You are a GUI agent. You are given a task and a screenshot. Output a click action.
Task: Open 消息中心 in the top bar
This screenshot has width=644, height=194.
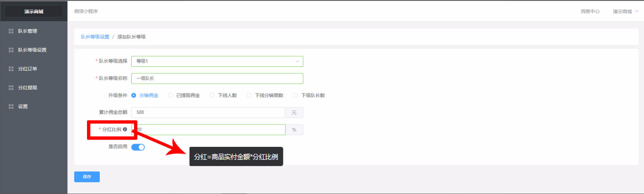coord(590,11)
